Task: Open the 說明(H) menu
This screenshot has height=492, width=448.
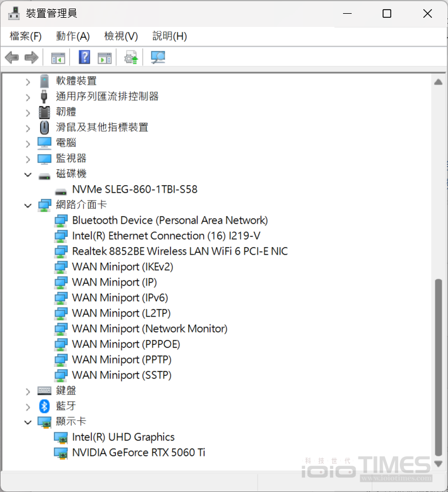Action: (x=170, y=36)
